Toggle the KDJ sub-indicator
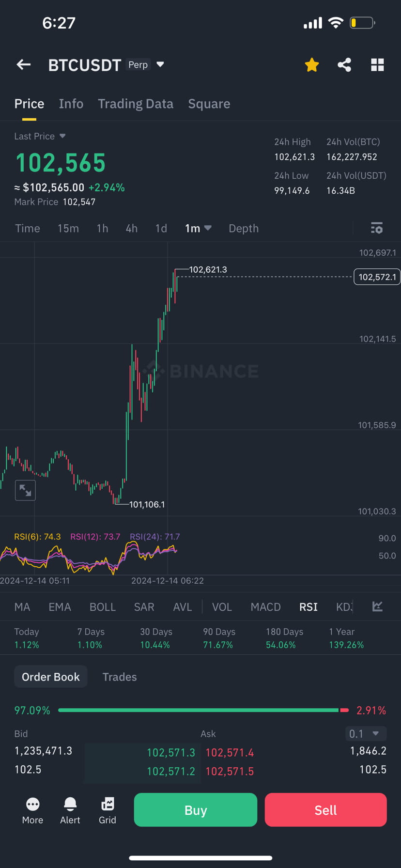Viewport: 401px width, 868px height. point(344,607)
